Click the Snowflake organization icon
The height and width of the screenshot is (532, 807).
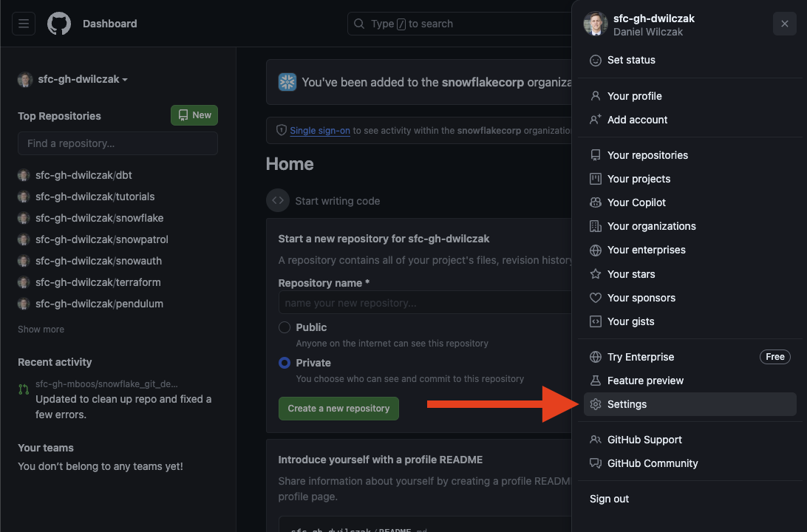pyautogui.click(x=287, y=82)
